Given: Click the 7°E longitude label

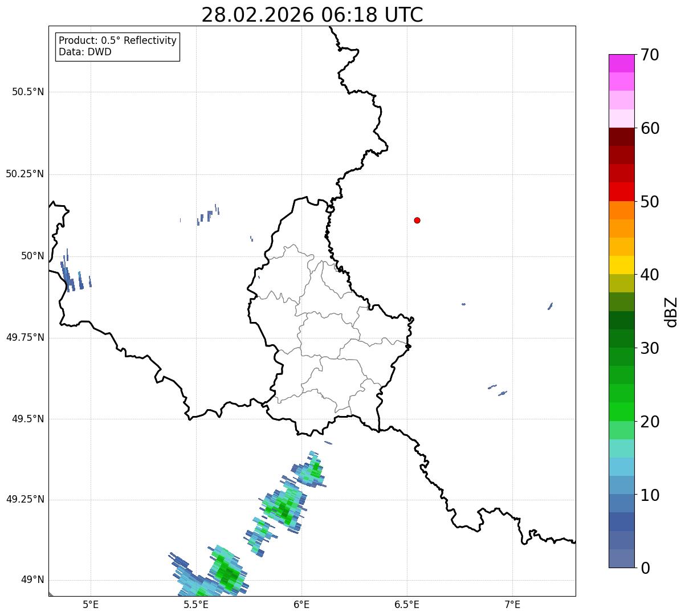Looking at the screenshot, I should pos(512,605).
